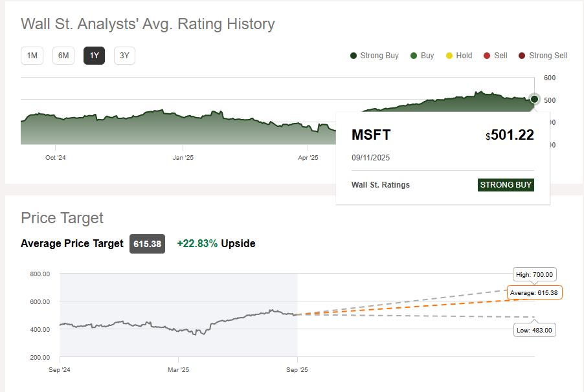Click the Price Target heading

62,218
